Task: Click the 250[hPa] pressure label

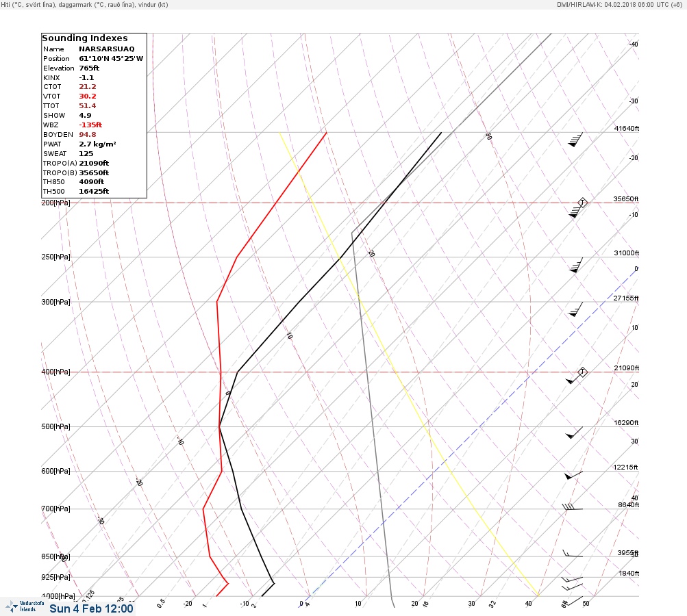Action: (55, 257)
